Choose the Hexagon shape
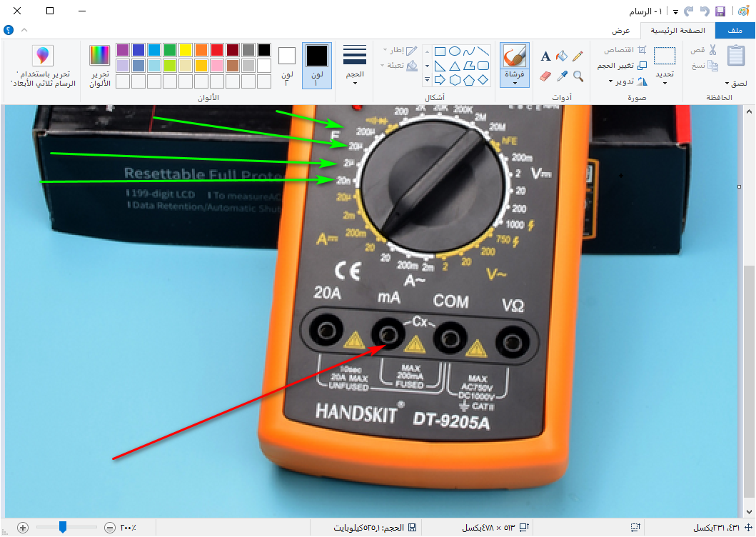The height and width of the screenshot is (537, 756). point(455,80)
